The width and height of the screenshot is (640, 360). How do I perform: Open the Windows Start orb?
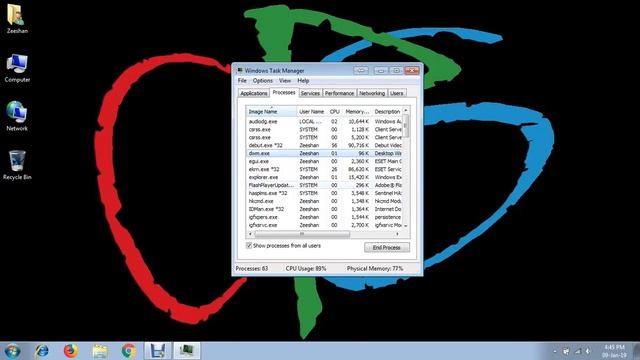tap(12, 351)
